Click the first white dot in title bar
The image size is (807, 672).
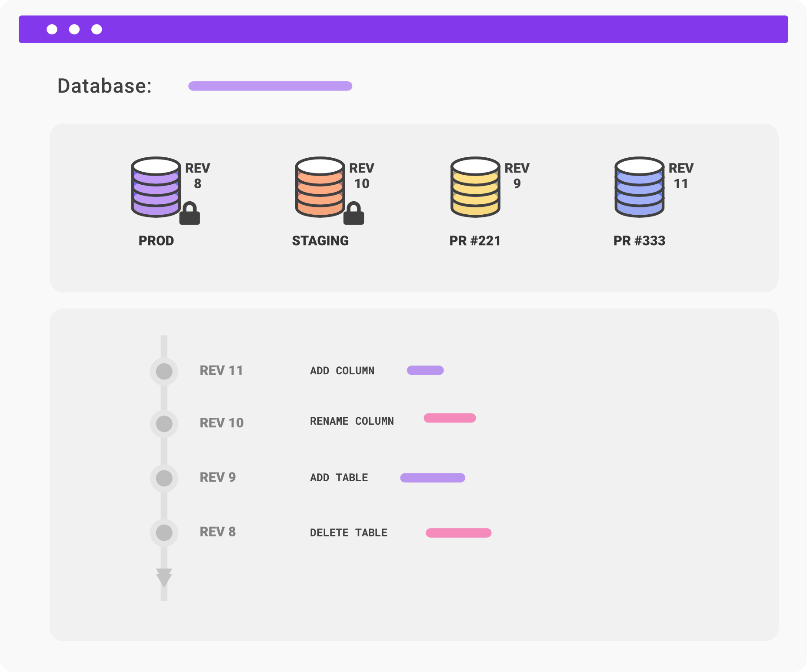52,29
